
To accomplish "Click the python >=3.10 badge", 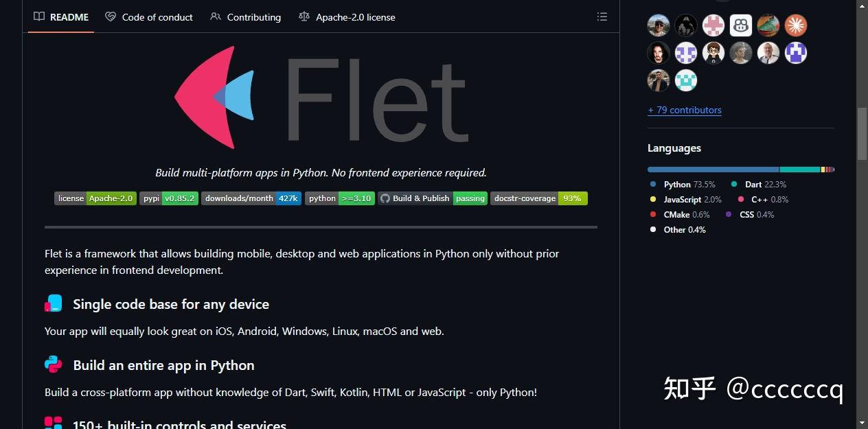I will [340, 198].
